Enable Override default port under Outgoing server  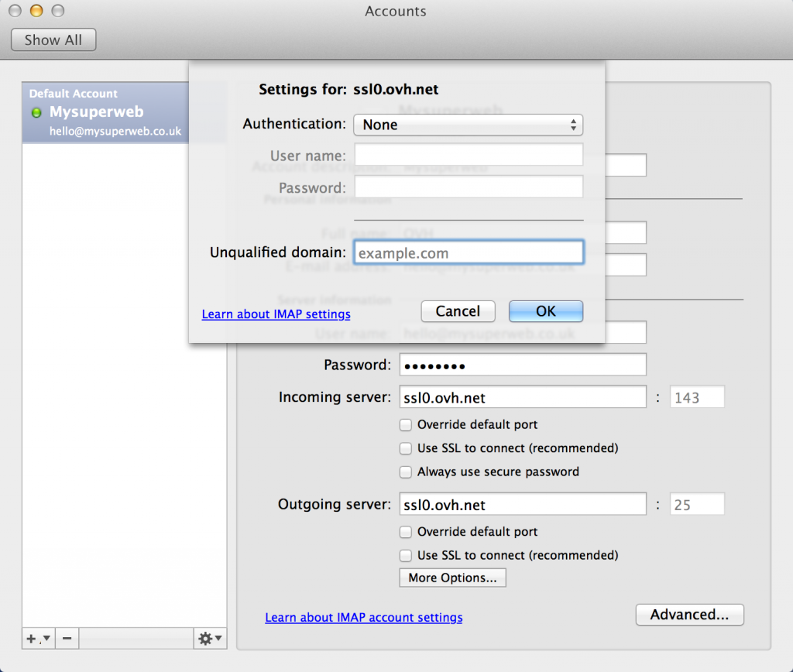[x=406, y=532]
